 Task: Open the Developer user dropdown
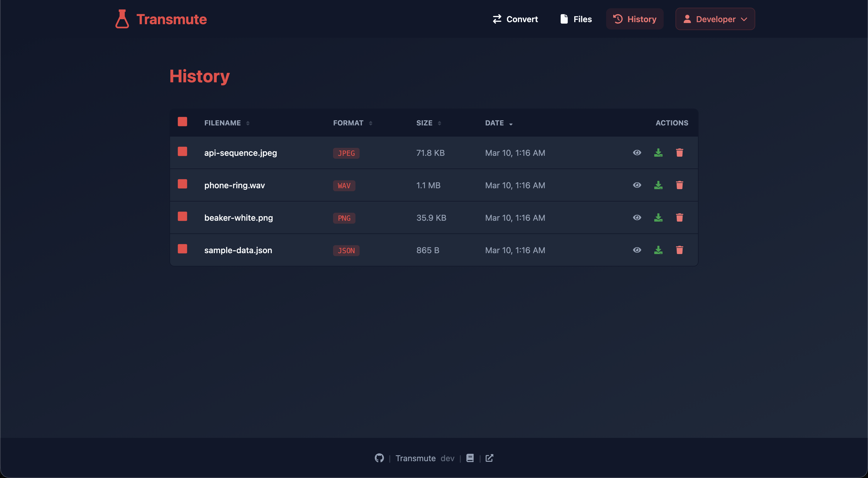pyautogui.click(x=715, y=19)
